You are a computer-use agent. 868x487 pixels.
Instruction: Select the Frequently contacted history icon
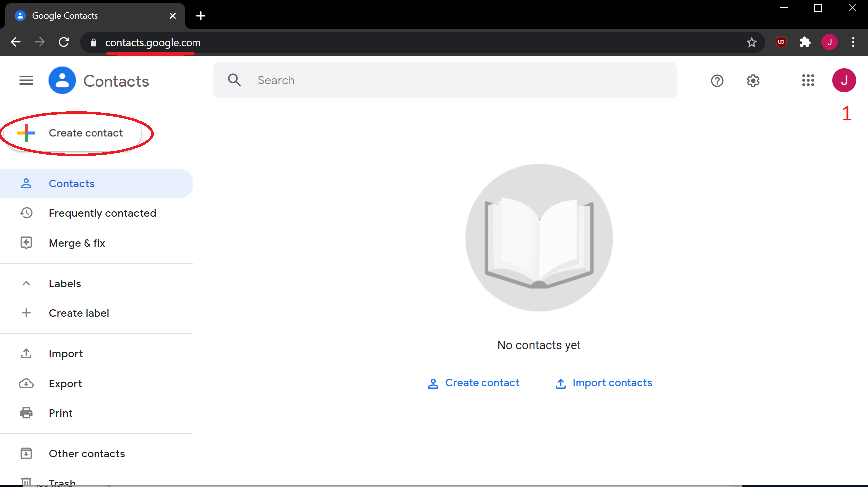tap(26, 213)
